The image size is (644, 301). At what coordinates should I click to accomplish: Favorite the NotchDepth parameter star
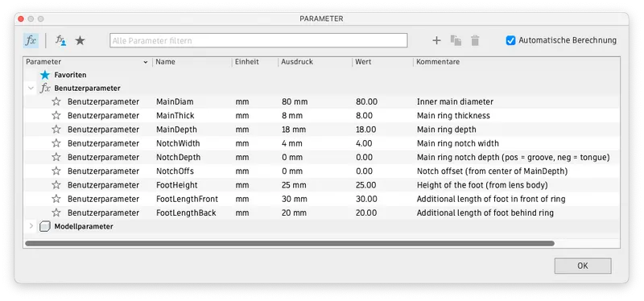56,157
